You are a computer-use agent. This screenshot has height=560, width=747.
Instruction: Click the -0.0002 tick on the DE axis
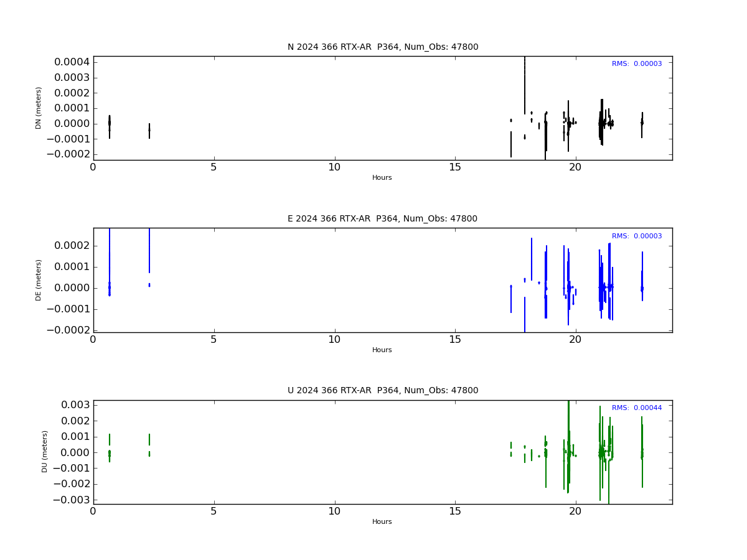point(68,330)
